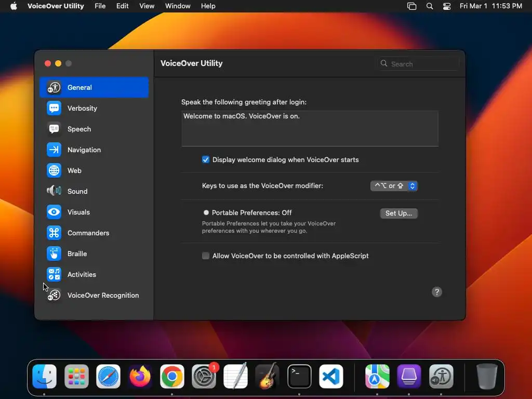This screenshot has height=399, width=532.
Task: Open Control Center from the menu bar
Action: 447,6
